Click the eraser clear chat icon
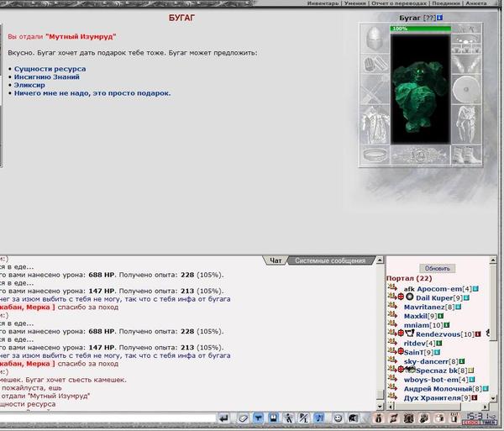504x431 pixels. click(x=243, y=418)
